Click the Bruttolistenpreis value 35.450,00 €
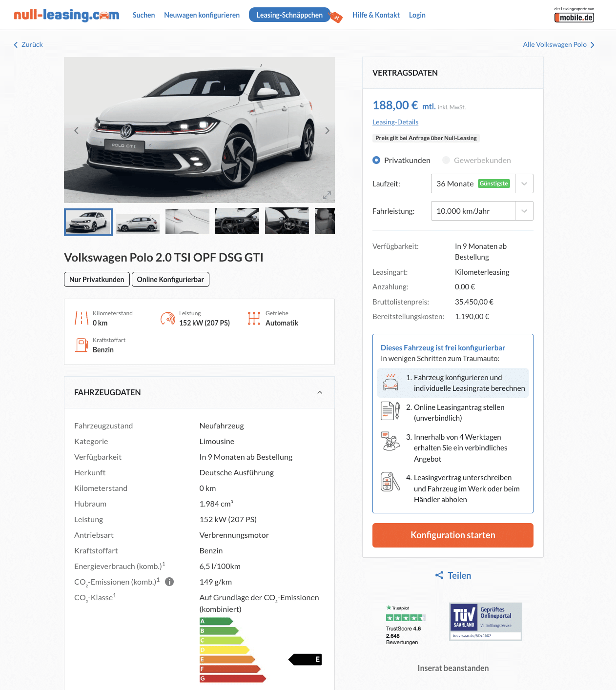Viewport: 616px width, 690px height. tap(474, 302)
